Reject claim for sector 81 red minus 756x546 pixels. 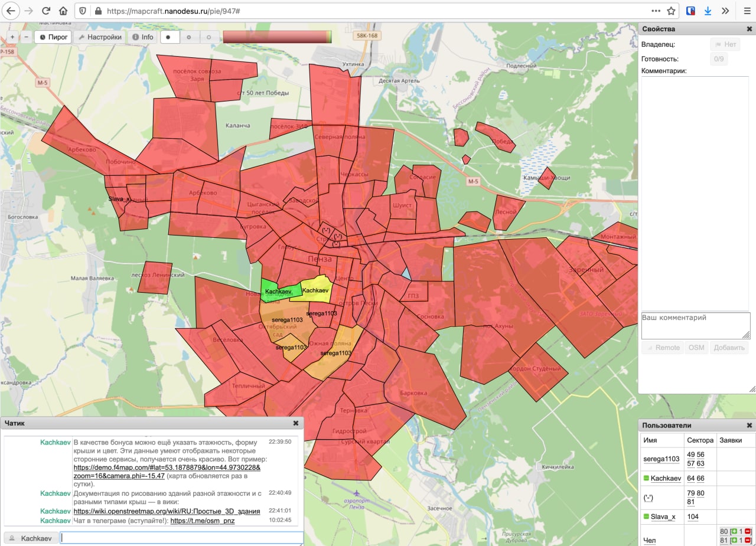[x=747, y=540]
